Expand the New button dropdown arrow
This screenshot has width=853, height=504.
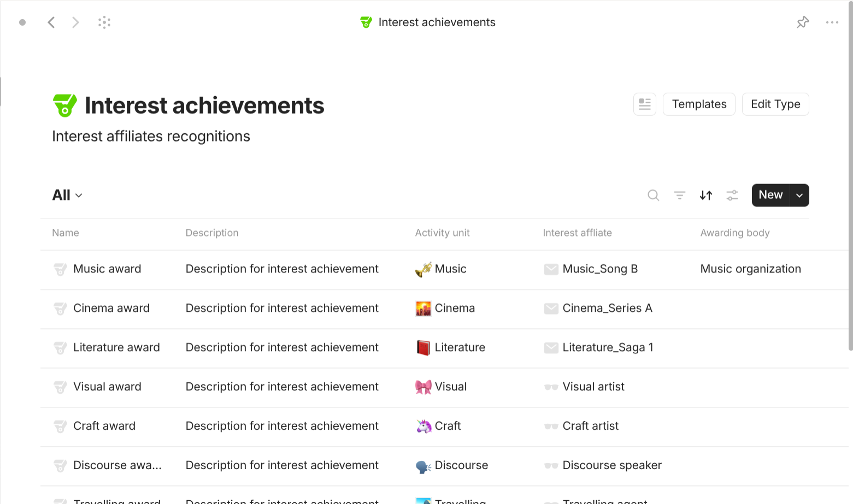click(x=799, y=195)
